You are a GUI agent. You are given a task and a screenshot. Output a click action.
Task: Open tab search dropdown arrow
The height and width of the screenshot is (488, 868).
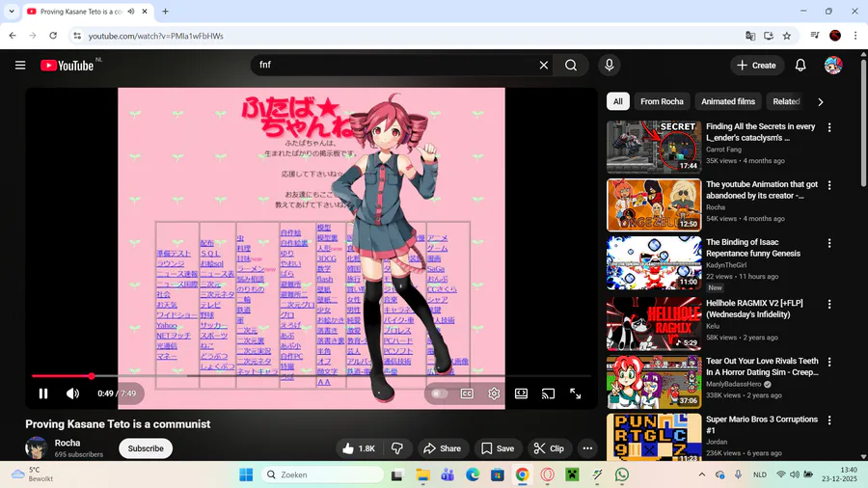(11, 11)
